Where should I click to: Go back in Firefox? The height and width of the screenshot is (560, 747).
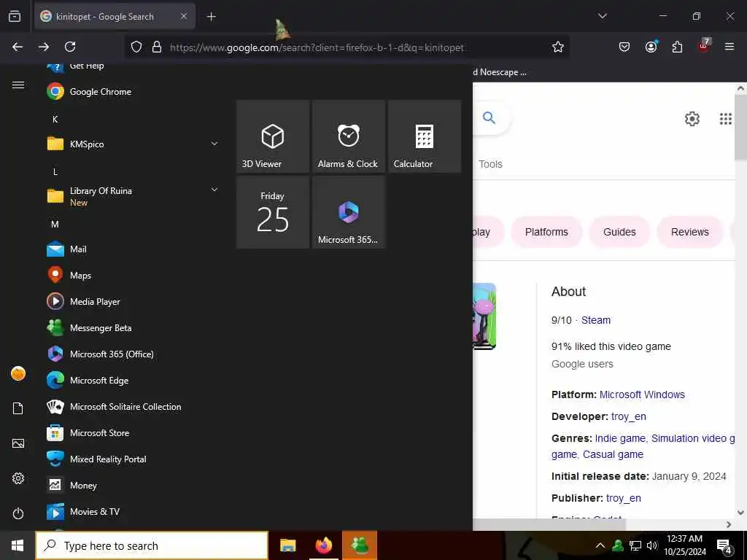click(x=18, y=47)
